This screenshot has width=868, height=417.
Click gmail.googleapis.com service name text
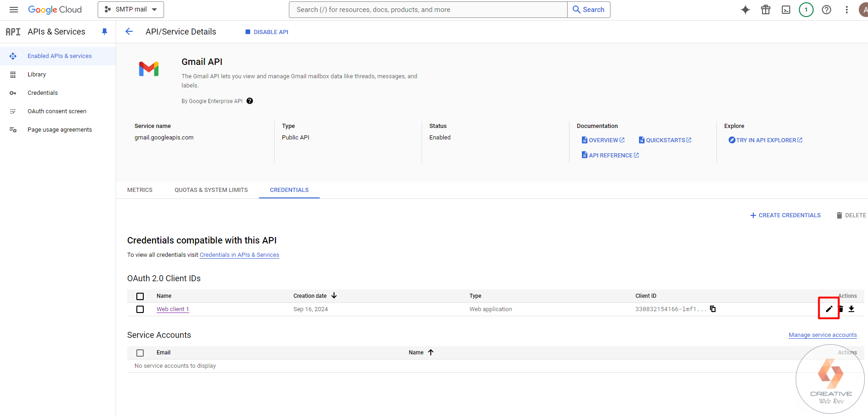[x=164, y=138]
